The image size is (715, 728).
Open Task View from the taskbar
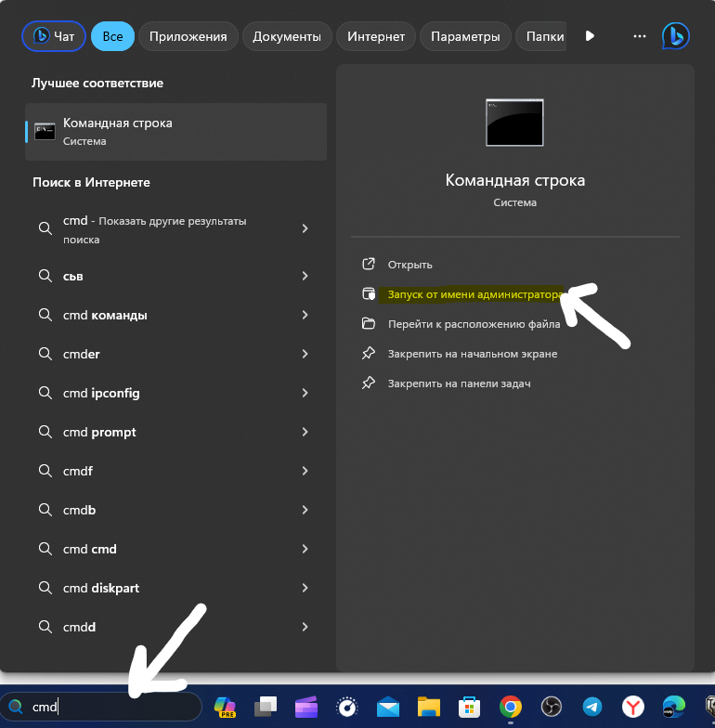coord(266,708)
